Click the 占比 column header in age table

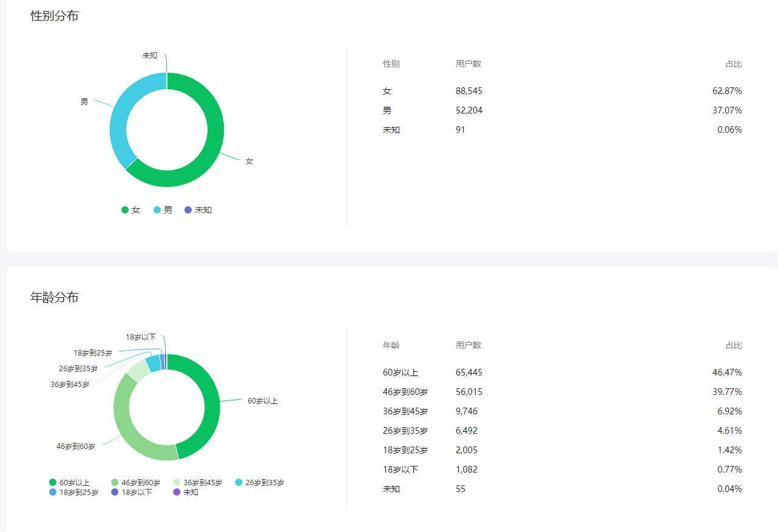click(734, 345)
